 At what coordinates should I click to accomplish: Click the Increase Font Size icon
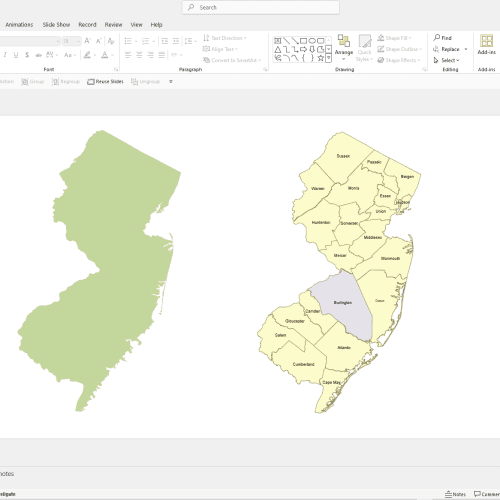[x=87, y=41]
